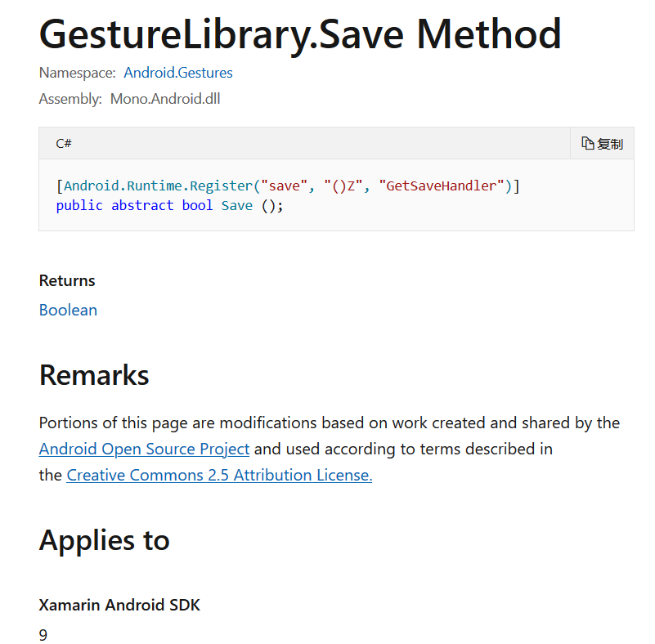Click the GestureLibrary.Save Method page title
This screenshot has height=644, width=655.
tap(300, 34)
